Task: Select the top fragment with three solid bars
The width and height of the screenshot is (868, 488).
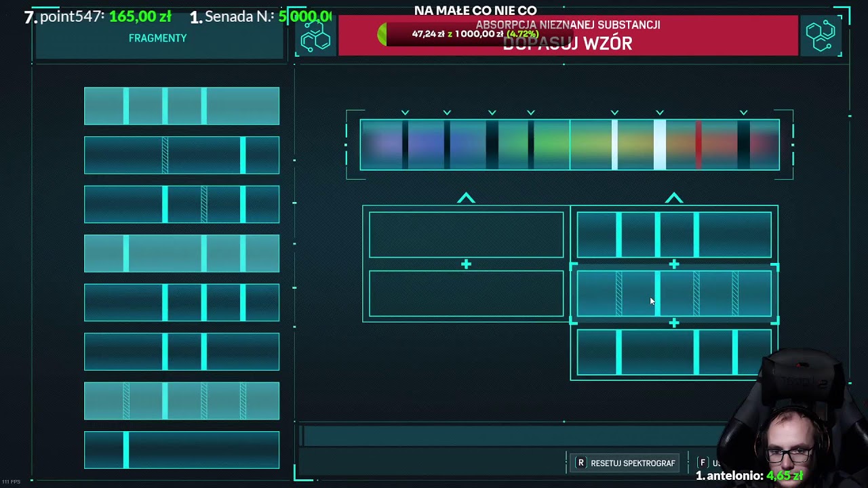Action: [182, 106]
